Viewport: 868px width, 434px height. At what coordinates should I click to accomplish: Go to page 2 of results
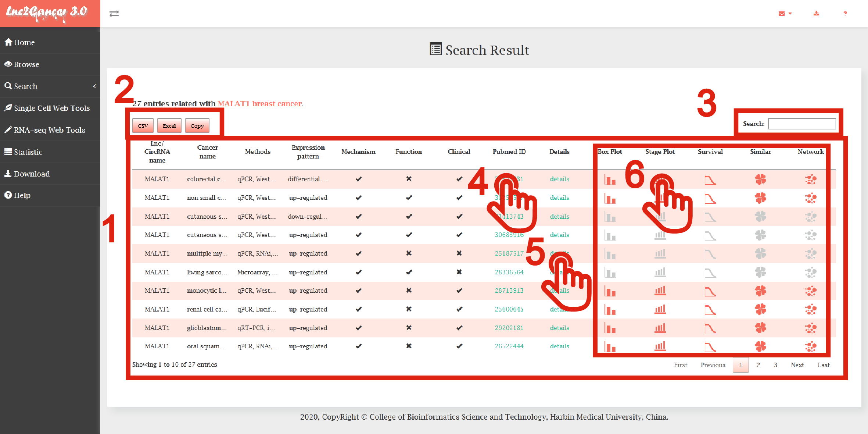[758, 365]
